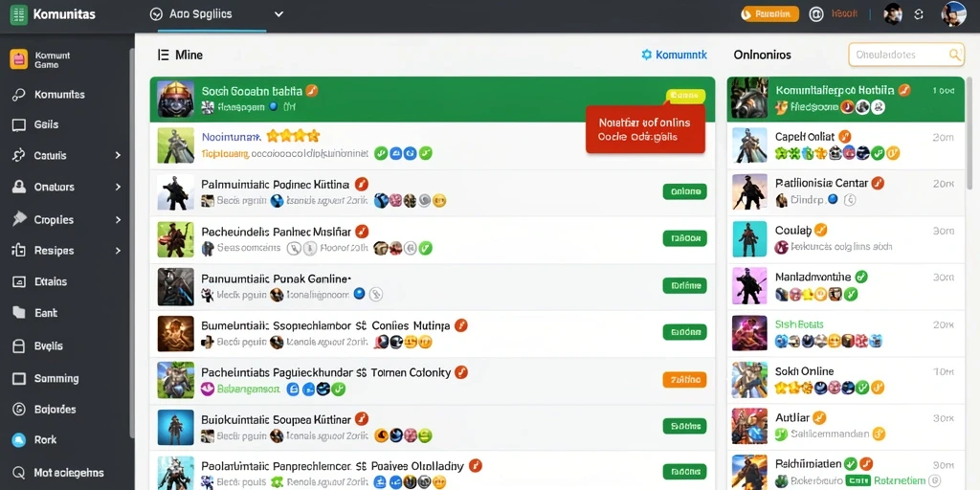This screenshot has height=490, width=980.
Task: Switch to the Onlnoniros tab
Action: coord(763,55)
